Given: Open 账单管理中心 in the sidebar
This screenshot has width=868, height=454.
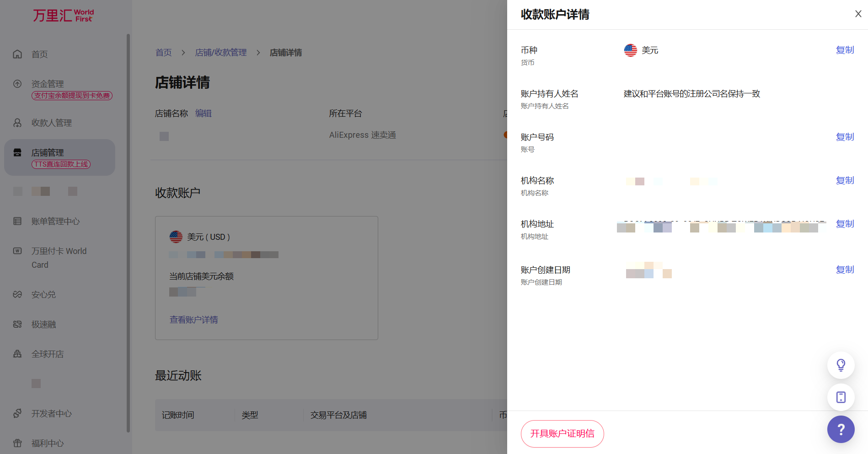Looking at the screenshot, I should [x=55, y=221].
